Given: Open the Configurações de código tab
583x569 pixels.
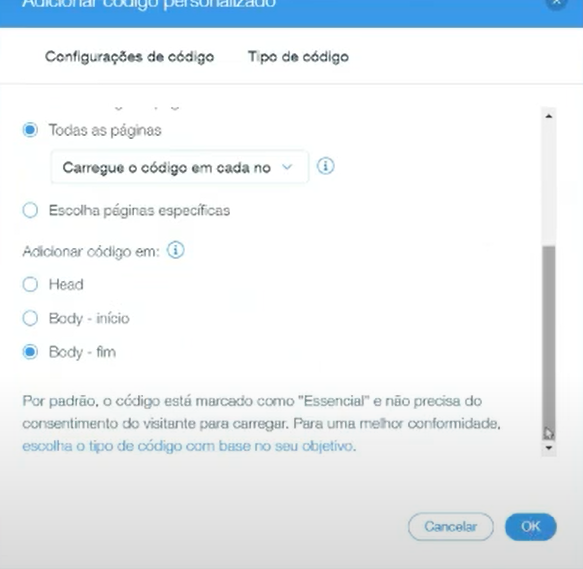Looking at the screenshot, I should 129,57.
